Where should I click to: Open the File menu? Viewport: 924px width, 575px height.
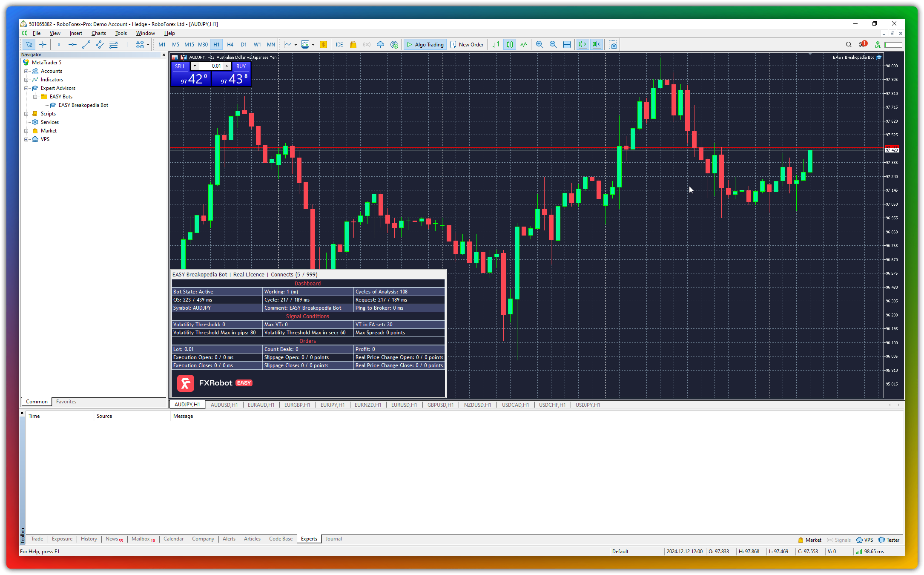(37, 33)
